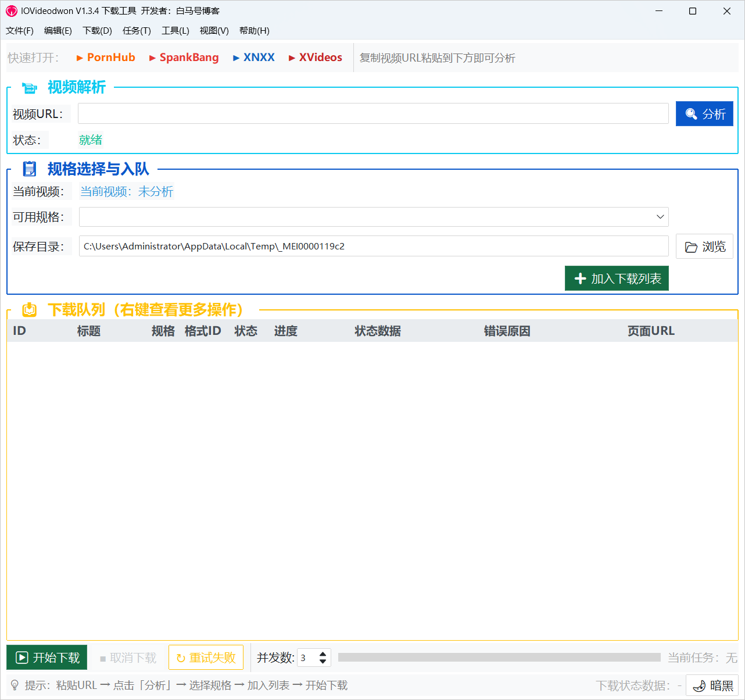Open the 文件(F) menu

pyautogui.click(x=20, y=31)
